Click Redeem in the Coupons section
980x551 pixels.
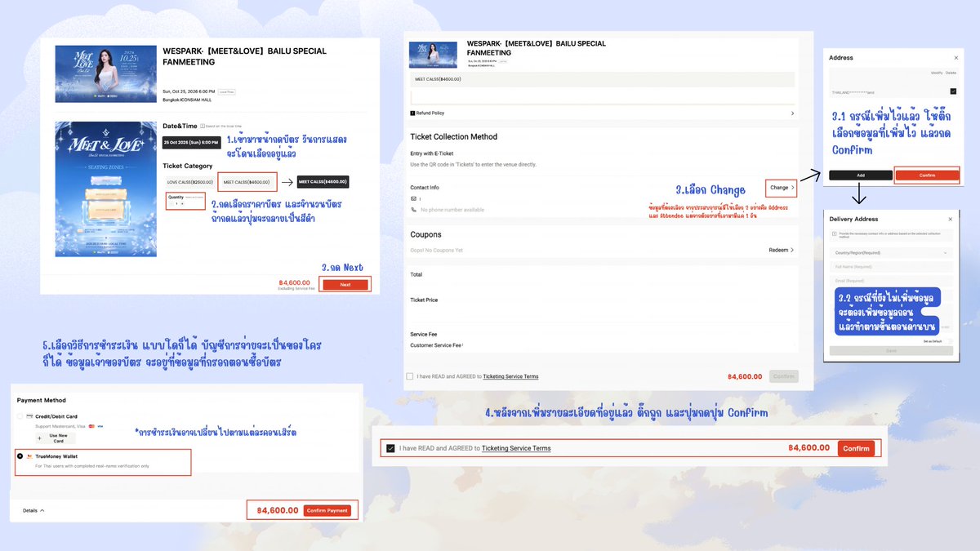click(781, 250)
